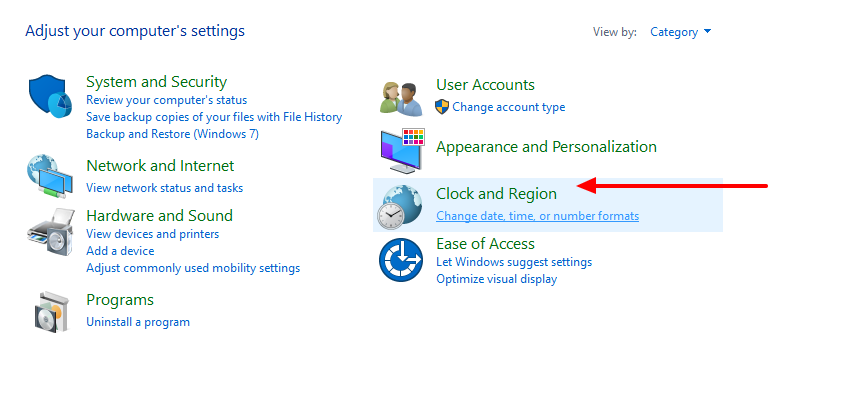Choose View devices and printers
860x405 pixels.
point(152,234)
